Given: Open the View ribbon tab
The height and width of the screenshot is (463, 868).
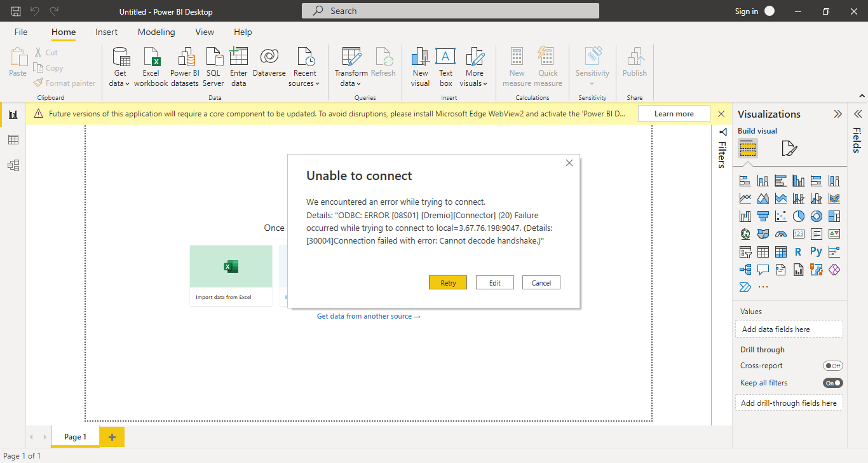Looking at the screenshot, I should 205,32.
